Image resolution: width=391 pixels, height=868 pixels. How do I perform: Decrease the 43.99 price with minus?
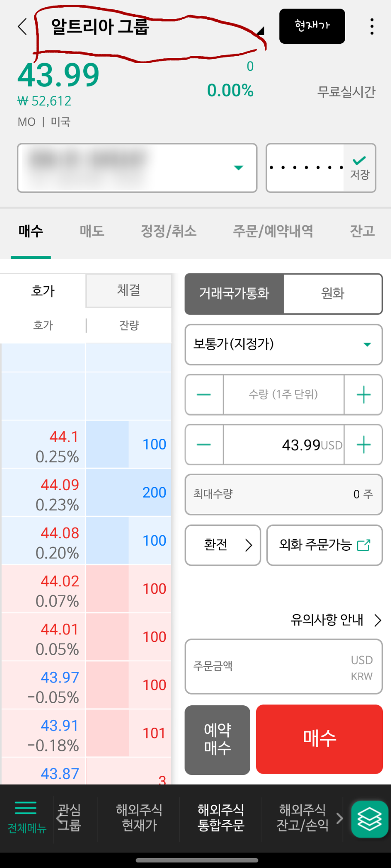tap(204, 445)
